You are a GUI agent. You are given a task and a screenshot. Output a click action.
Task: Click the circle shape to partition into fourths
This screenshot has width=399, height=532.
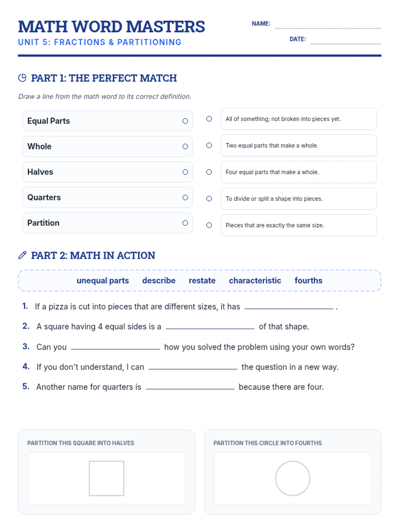[x=293, y=478]
